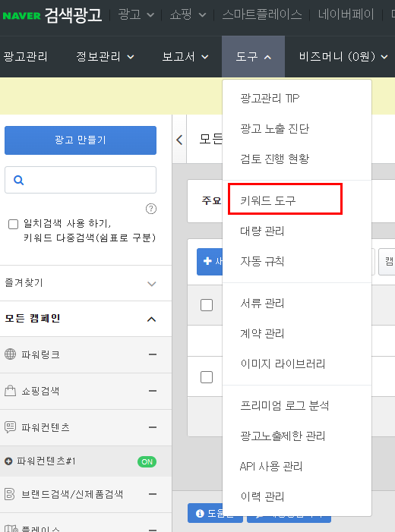Open the 정보관리 dropdown menu
Image resolution: width=395 pixels, height=532 pixels.
105,57
